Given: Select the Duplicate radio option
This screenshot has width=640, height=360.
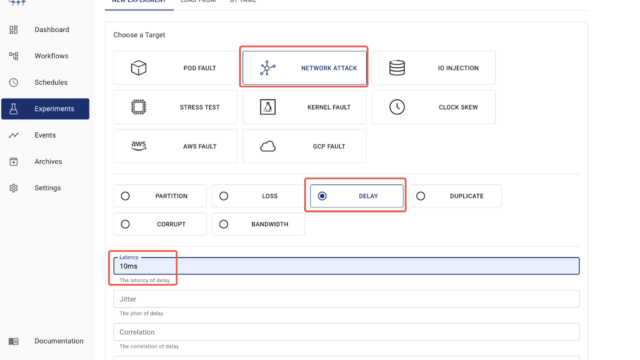Looking at the screenshot, I should click(x=420, y=196).
